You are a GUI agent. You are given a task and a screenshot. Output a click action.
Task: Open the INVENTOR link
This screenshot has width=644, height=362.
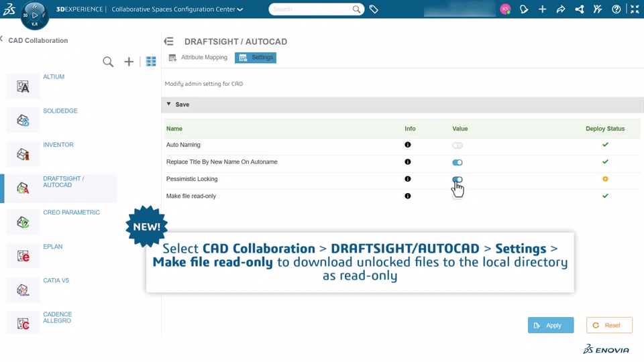pos(58,145)
